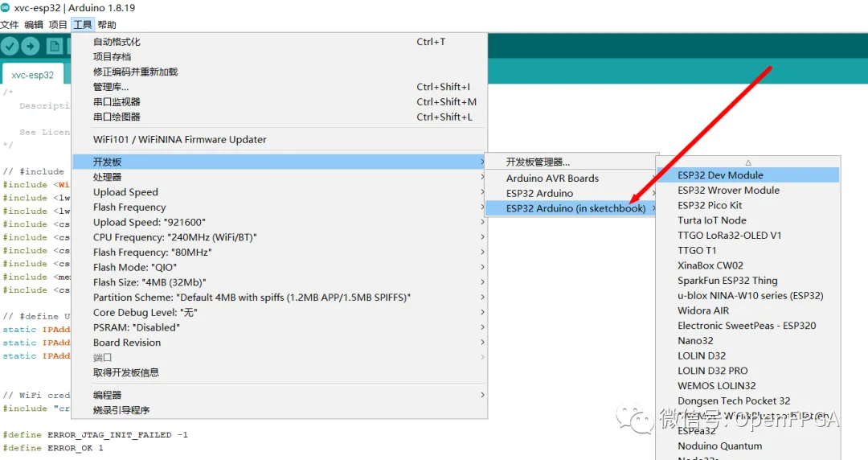Click the Upload arrow toolbar icon
The height and width of the screenshot is (460, 868).
tap(31, 46)
